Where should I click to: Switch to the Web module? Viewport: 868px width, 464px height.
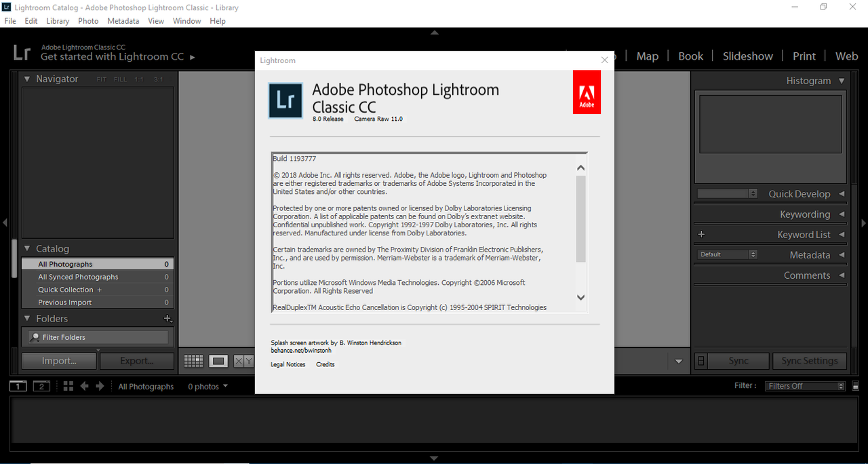pos(846,56)
